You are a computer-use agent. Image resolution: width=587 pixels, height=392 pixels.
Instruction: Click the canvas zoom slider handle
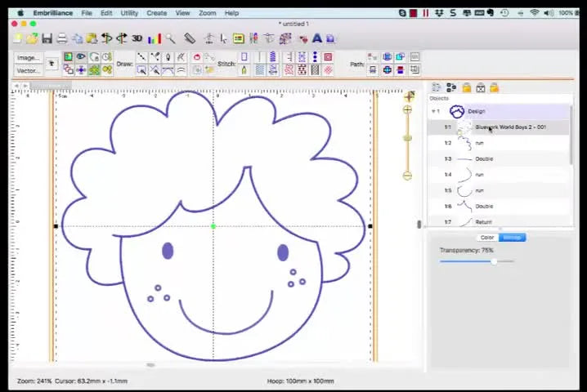coord(407,138)
